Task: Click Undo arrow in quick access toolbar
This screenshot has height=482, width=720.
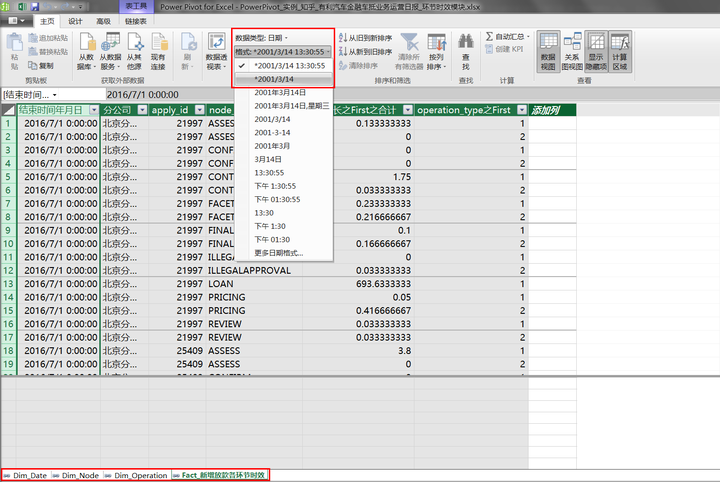Action: tap(47, 6)
